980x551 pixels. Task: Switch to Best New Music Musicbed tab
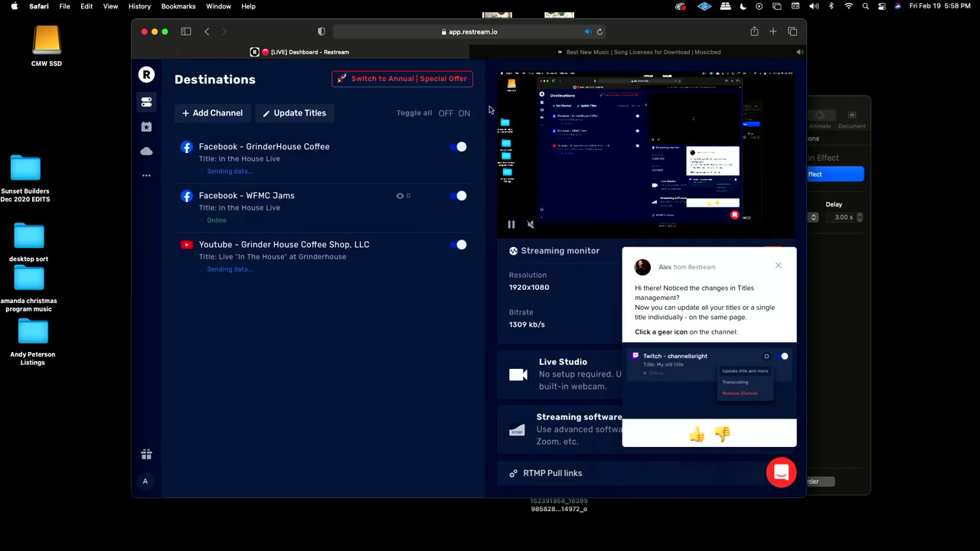click(638, 52)
